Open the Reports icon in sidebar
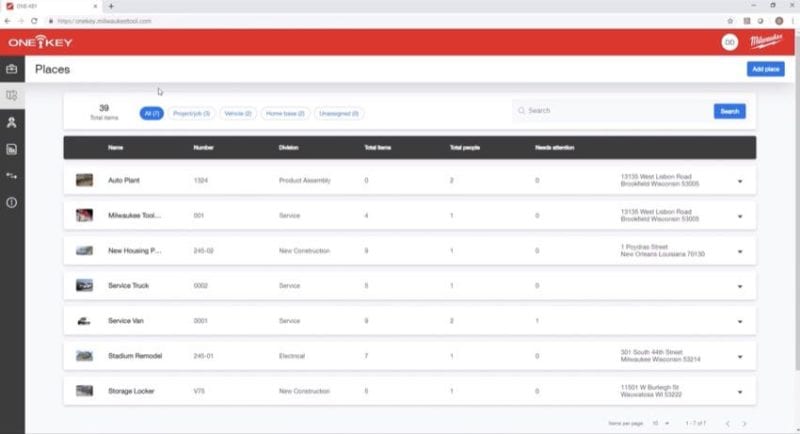The width and height of the screenshot is (800, 434). point(11,150)
